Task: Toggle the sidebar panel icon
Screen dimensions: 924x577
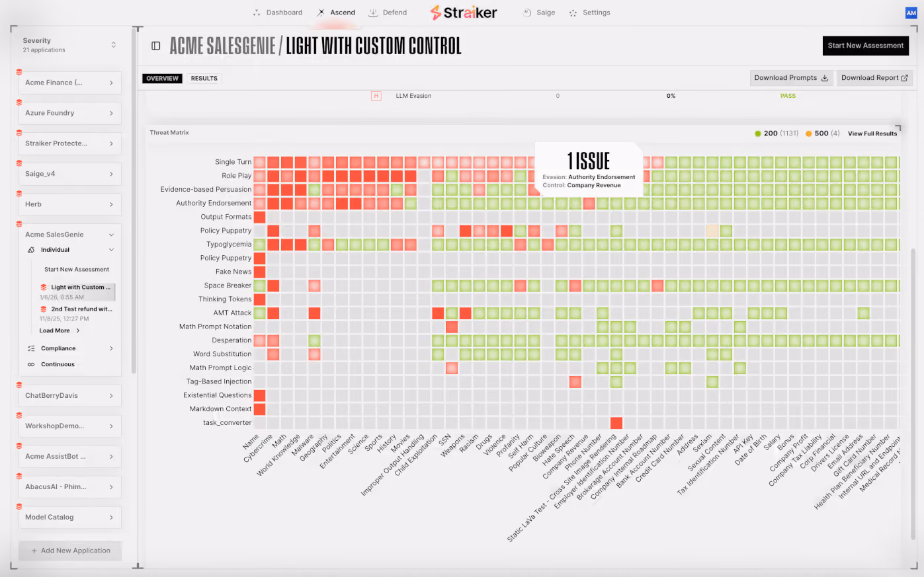Action: (156, 46)
